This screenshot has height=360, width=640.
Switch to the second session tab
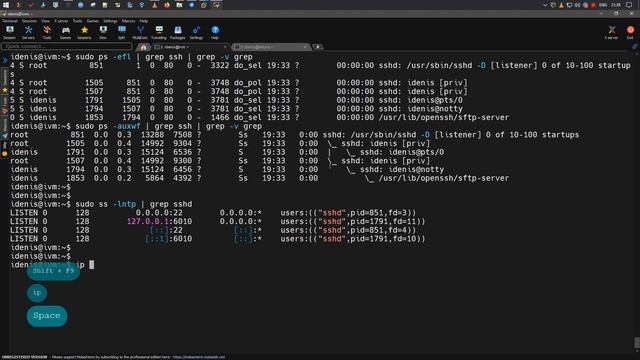pyautogui.click(x=271, y=47)
